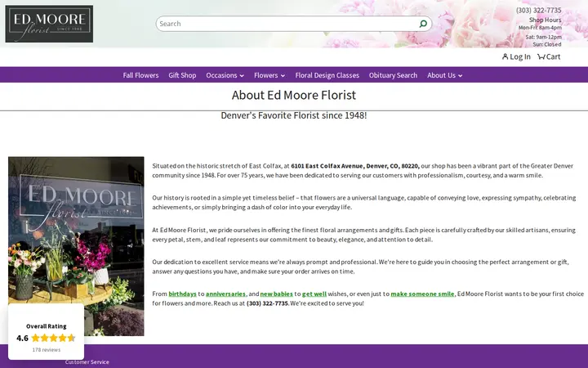Open the Fall Flowers menu item
Viewport: 588px width, 368px height.
140,75
